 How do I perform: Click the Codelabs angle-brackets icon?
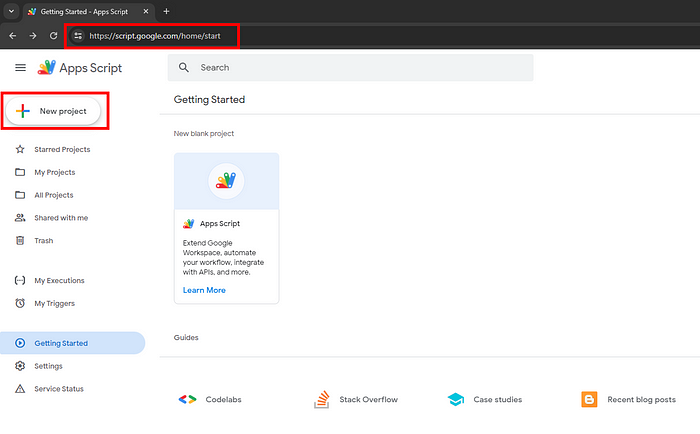pos(188,399)
